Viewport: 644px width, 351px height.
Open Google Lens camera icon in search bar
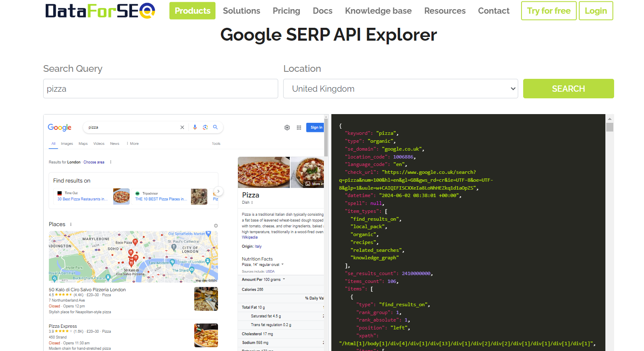[205, 127]
